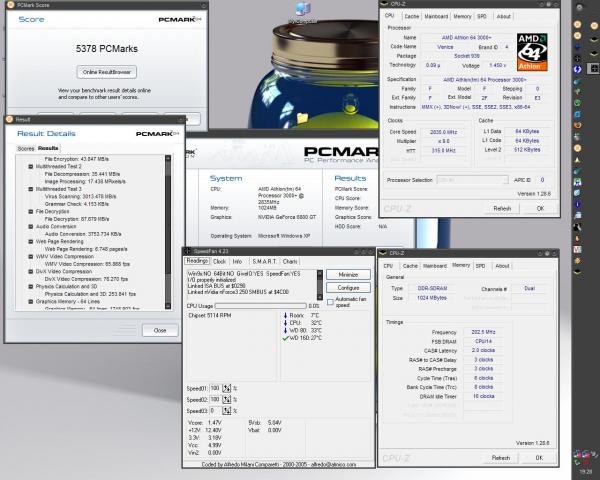The image size is (600, 480).
Task: Click the 5378 PCMarks score text
Action: point(107,49)
